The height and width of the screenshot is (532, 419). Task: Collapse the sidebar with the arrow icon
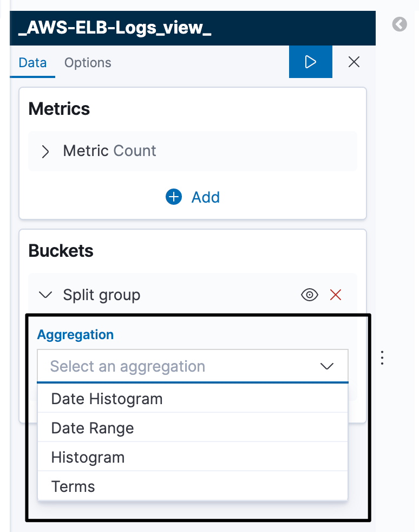(400, 24)
